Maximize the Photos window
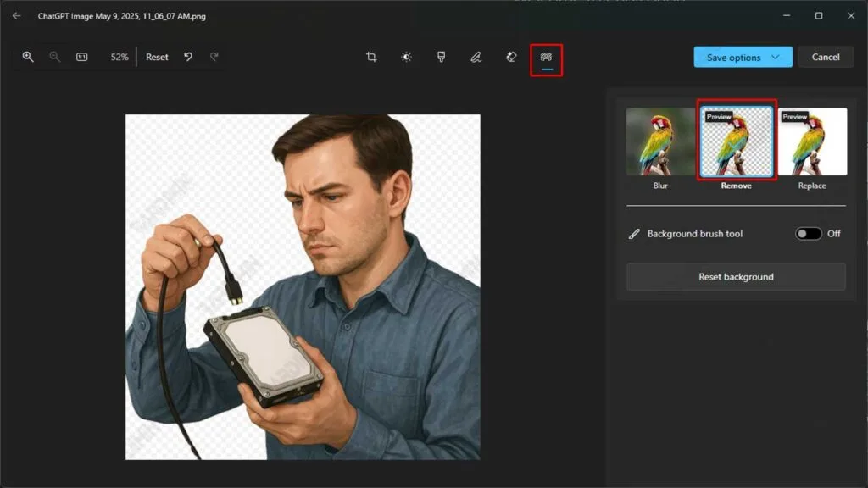Screen dimensions: 868x488 click(x=819, y=15)
